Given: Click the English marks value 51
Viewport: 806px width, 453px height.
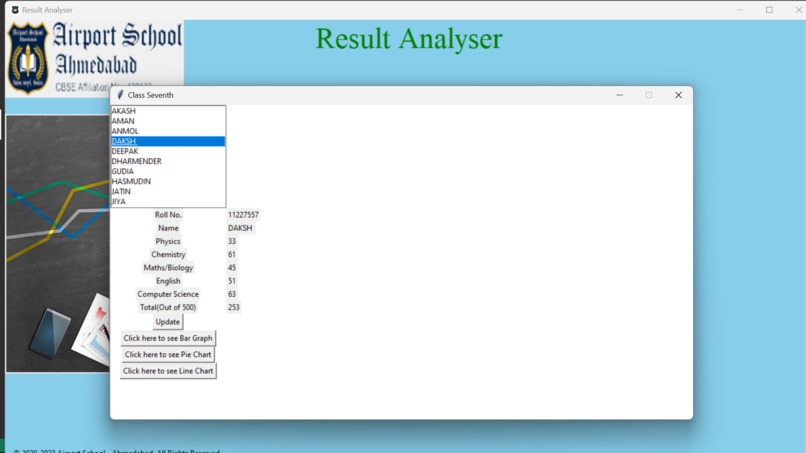Looking at the screenshot, I should pos(232,281).
